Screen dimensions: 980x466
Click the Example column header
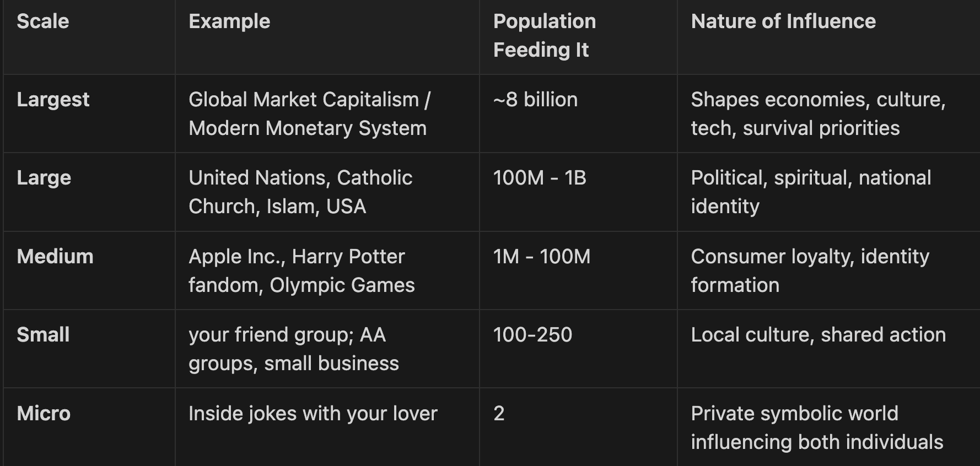point(229,21)
